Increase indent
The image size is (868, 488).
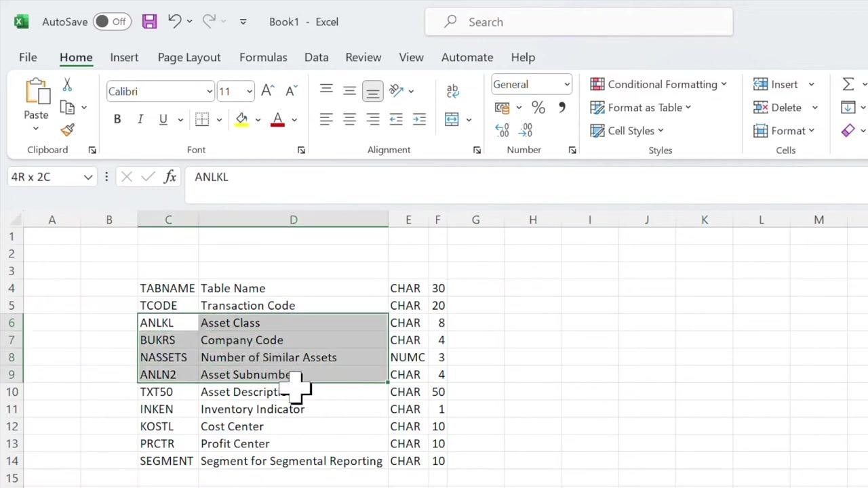point(419,119)
